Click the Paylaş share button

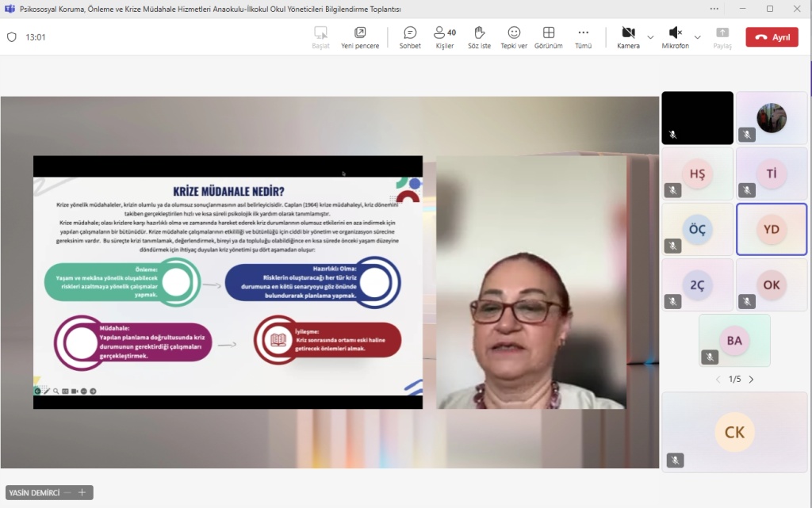pyautogui.click(x=722, y=37)
